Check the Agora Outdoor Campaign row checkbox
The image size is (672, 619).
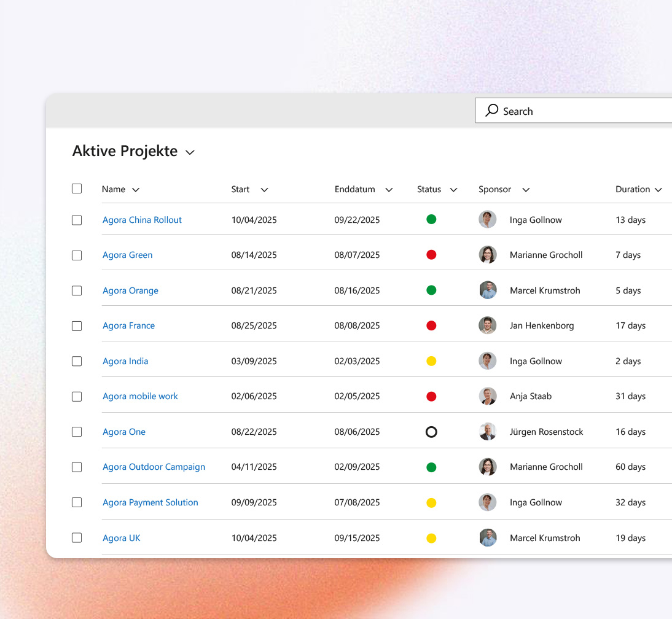pyautogui.click(x=77, y=467)
